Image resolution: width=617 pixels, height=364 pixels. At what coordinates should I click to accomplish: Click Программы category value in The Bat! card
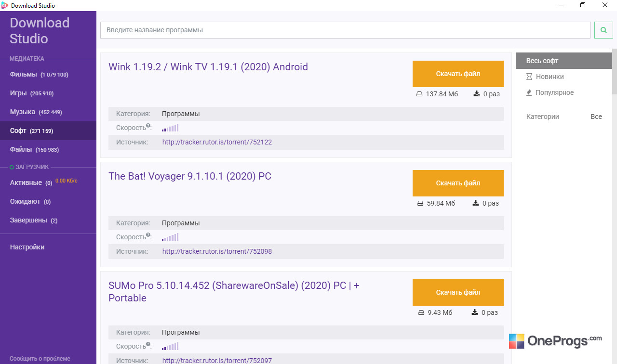pos(181,223)
